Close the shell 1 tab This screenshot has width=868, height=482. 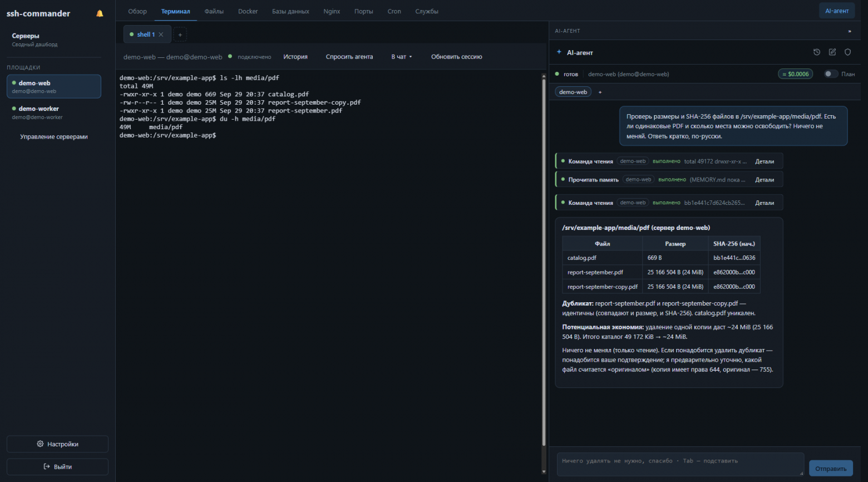(x=161, y=35)
